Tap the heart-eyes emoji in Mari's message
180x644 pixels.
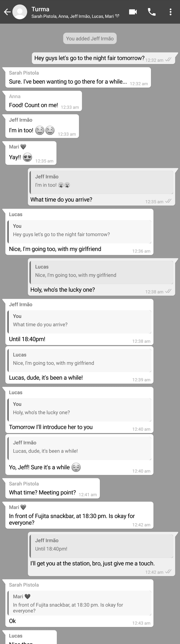point(27,158)
